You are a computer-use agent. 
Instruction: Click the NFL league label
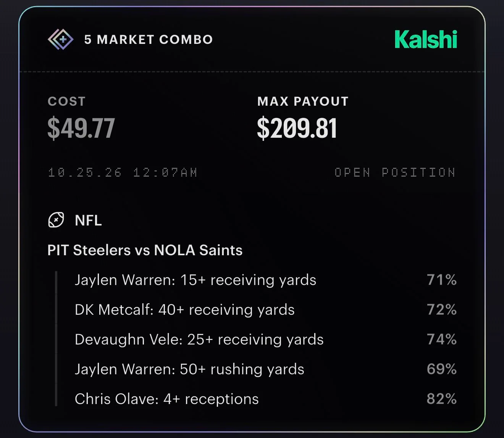[x=88, y=221]
